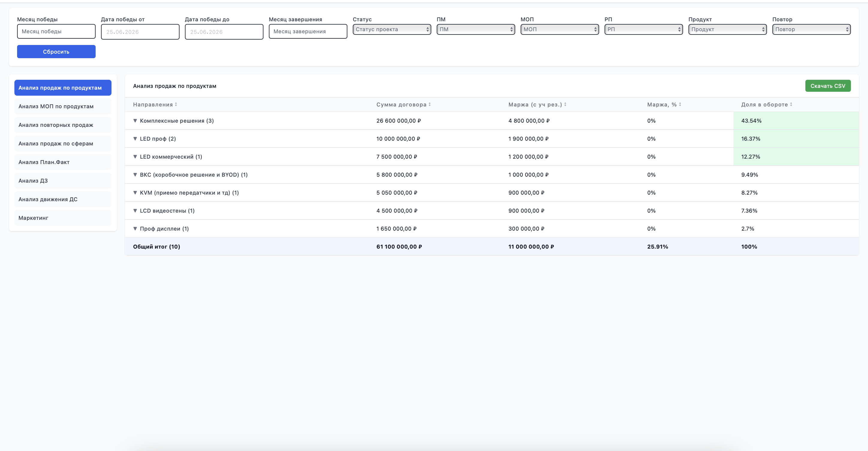Viewport: 868px width, 451px height.
Task: Click the 7.36% share cell
Action: 749,211
